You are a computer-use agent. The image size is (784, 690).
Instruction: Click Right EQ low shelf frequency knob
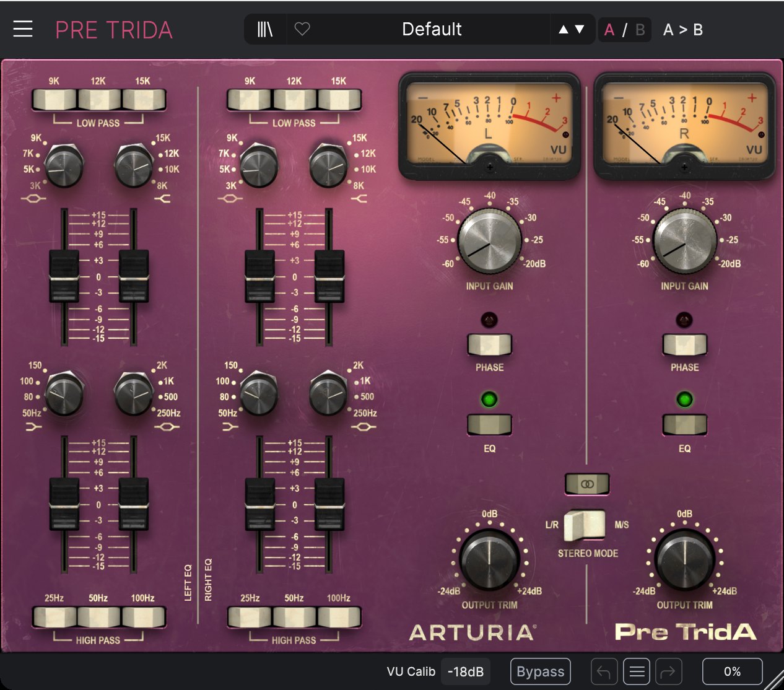tap(259, 394)
